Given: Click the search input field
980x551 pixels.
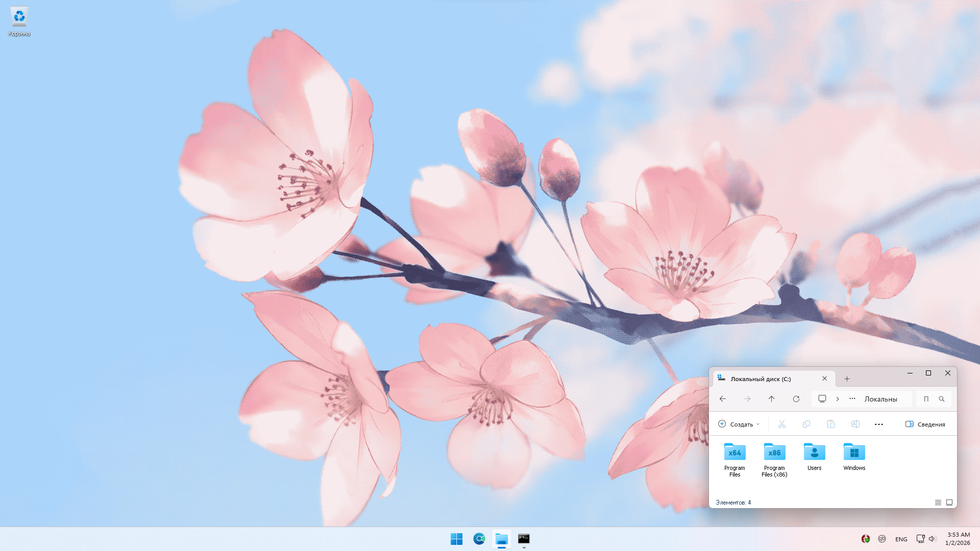Looking at the screenshot, I should click(926, 399).
